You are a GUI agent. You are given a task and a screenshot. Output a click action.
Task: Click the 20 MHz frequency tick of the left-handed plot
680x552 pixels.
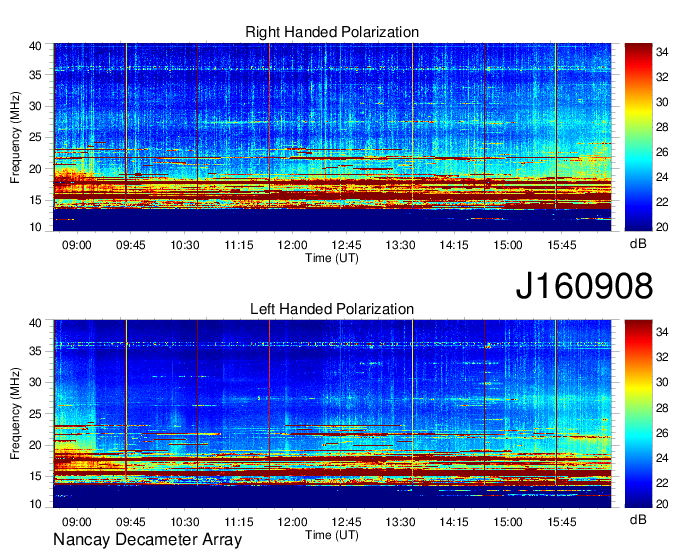tap(35, 445)
